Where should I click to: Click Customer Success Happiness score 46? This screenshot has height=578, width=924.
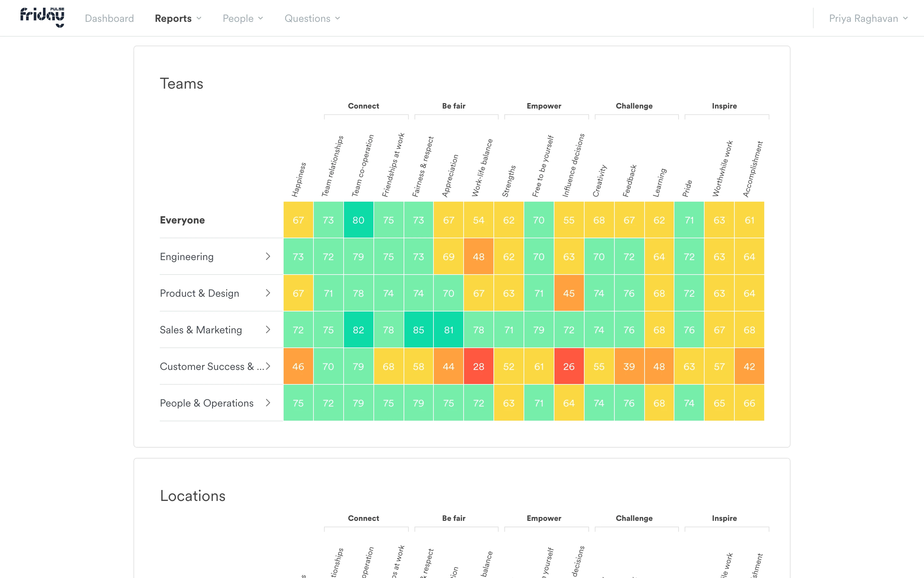(298, 367)
